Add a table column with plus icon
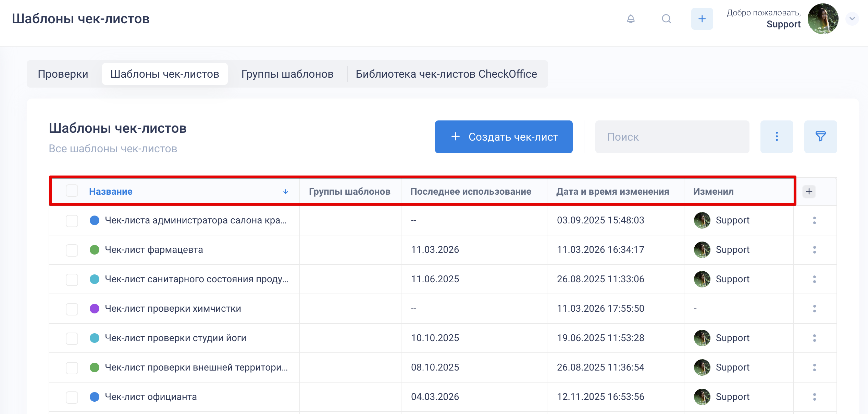 point(809,191)
